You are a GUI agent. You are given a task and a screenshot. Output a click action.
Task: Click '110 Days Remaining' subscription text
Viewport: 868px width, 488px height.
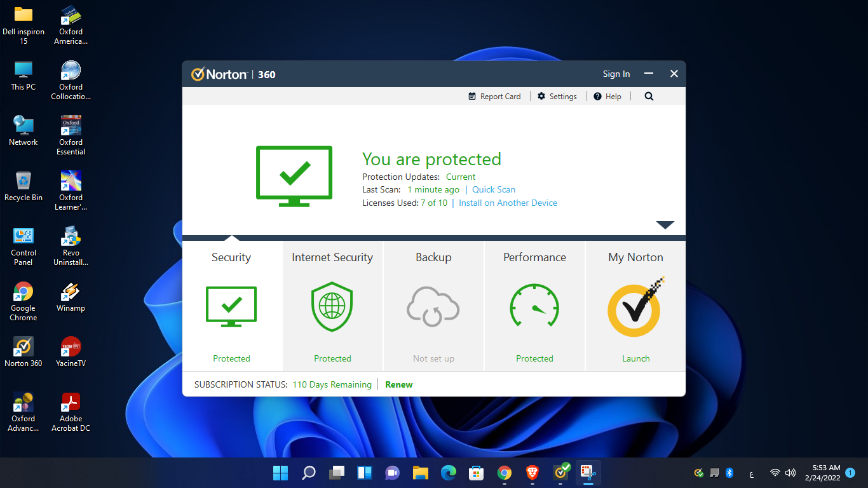[332, 384]
